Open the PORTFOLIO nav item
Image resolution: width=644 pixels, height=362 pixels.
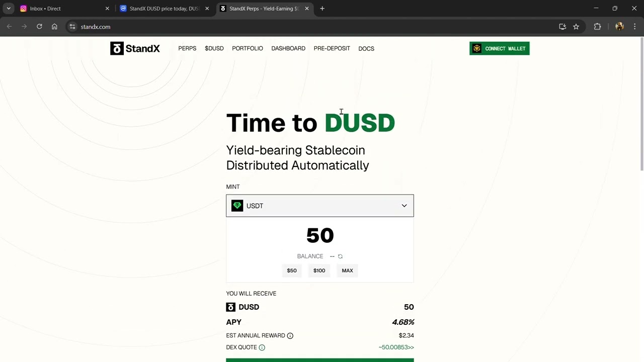(248, 48)
